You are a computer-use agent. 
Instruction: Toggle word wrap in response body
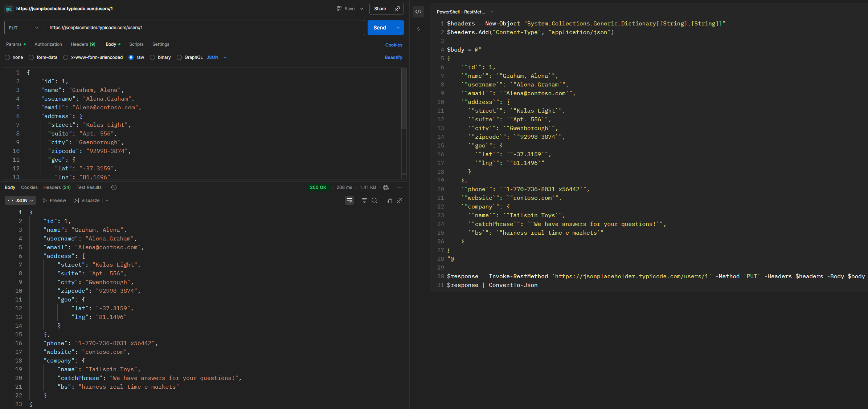point(349,201)
